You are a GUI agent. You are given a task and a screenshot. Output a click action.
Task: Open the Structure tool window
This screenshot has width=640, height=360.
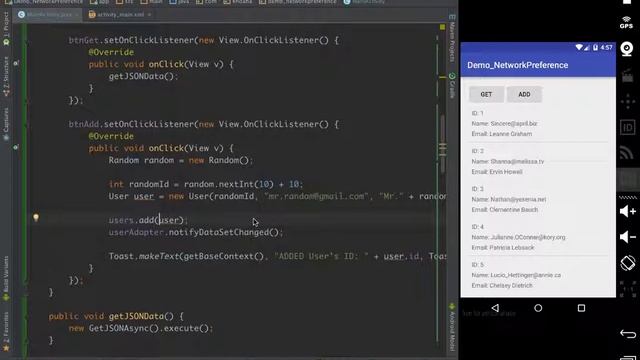pos(6,77)
